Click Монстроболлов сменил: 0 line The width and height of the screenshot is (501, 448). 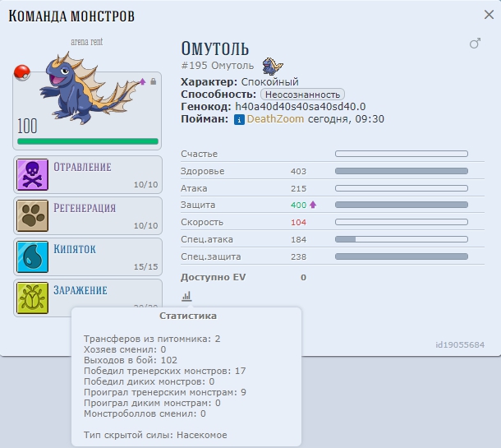[x=145, y=413]
